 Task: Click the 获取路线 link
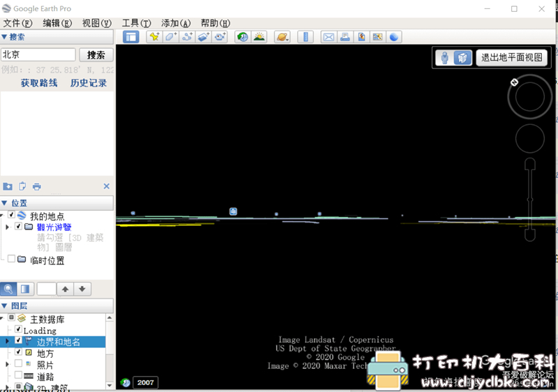tap(39, 83)
